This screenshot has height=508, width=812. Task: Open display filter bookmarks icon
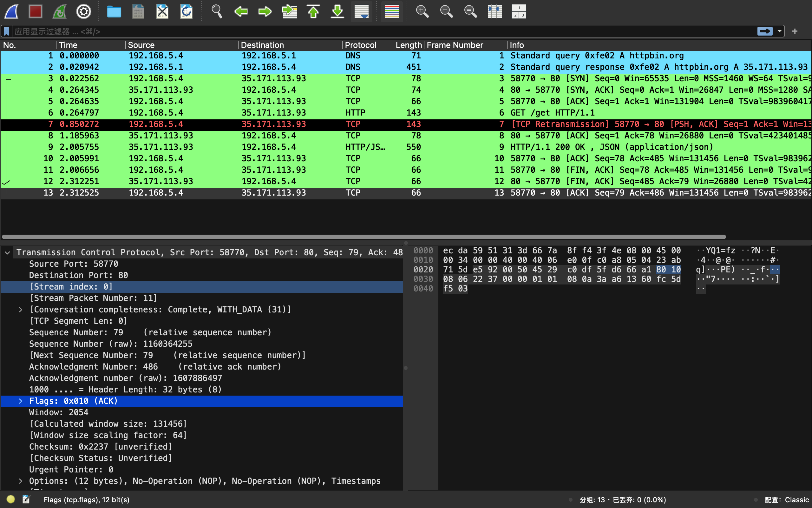click(x=6, y=31)
